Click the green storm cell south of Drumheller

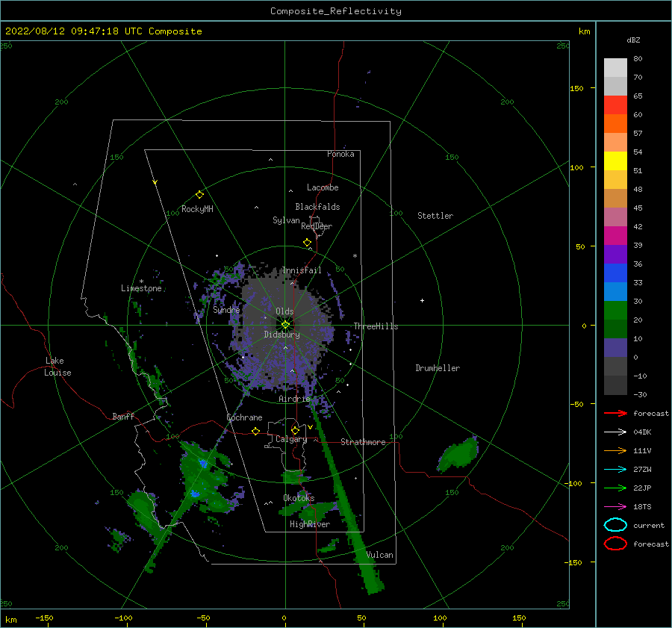coord(458,453)
